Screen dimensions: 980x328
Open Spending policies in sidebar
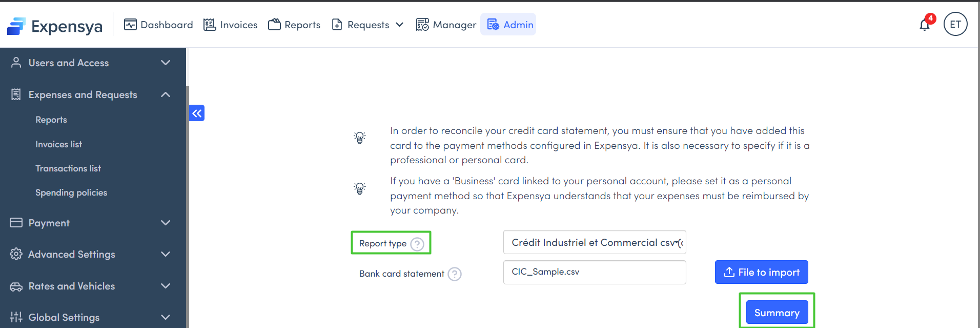(x=71, y=192)
